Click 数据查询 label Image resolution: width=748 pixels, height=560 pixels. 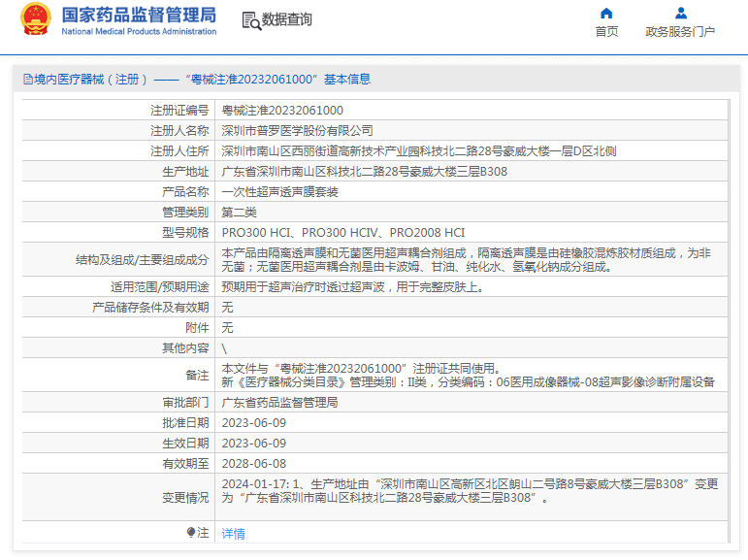pyautogui.click(x=287, y=19)
